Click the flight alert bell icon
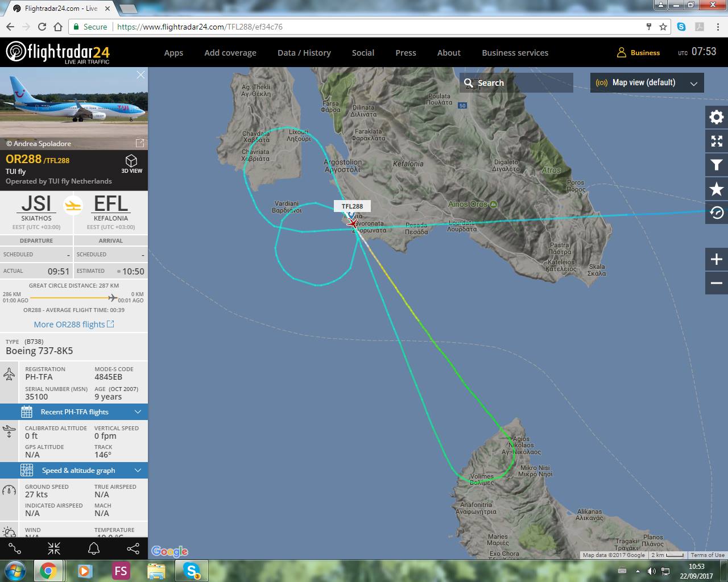Screen dimensions: 728x582 click(x=94, y=548)
